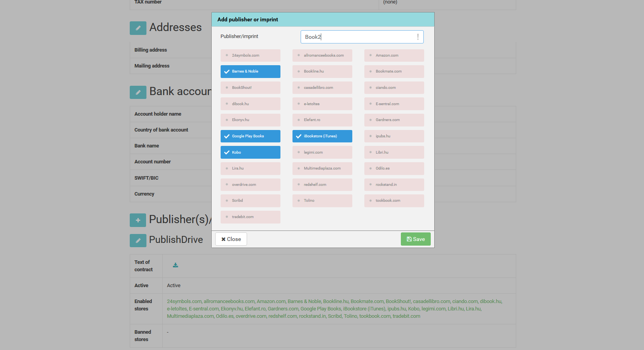Click the Account holder name label
This screenshot has width=644, height=350.
point(158,114)
